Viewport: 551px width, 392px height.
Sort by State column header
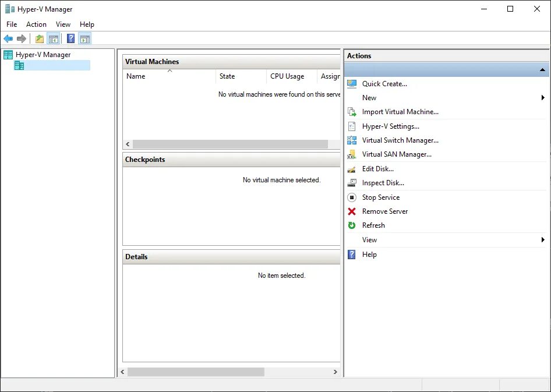click(241, 76)
